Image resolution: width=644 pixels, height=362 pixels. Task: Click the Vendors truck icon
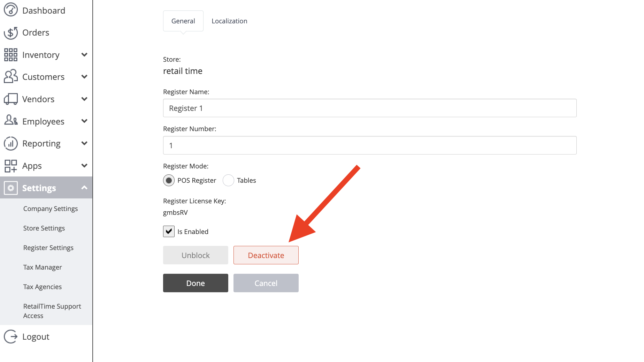click(11, 99)
